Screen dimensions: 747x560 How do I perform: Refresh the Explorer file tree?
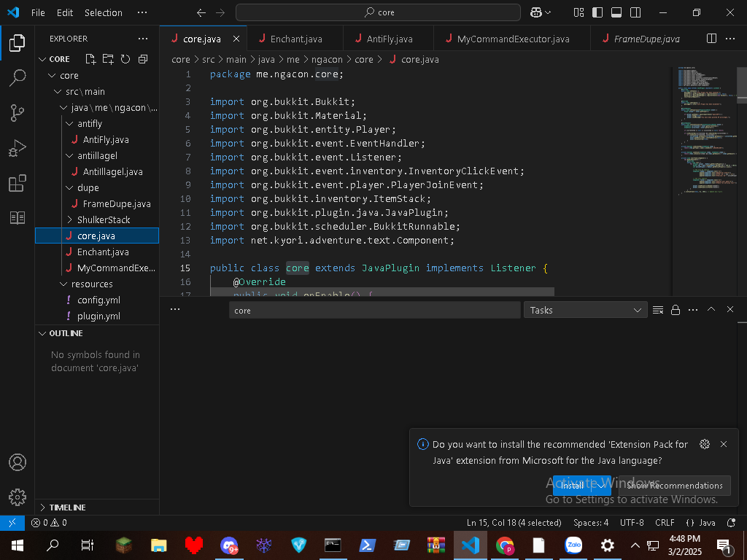click(125, 59)
